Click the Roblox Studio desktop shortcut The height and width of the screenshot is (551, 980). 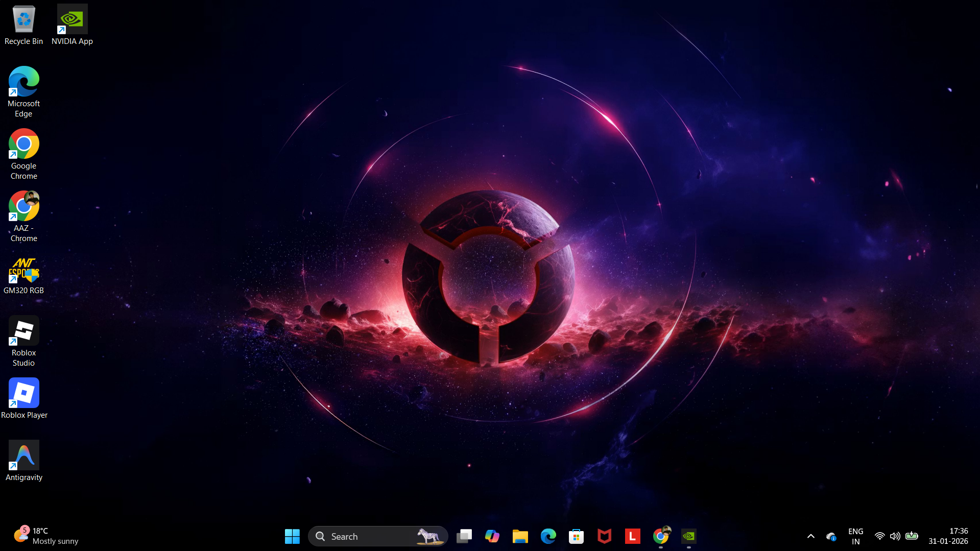tap(23, 340)
